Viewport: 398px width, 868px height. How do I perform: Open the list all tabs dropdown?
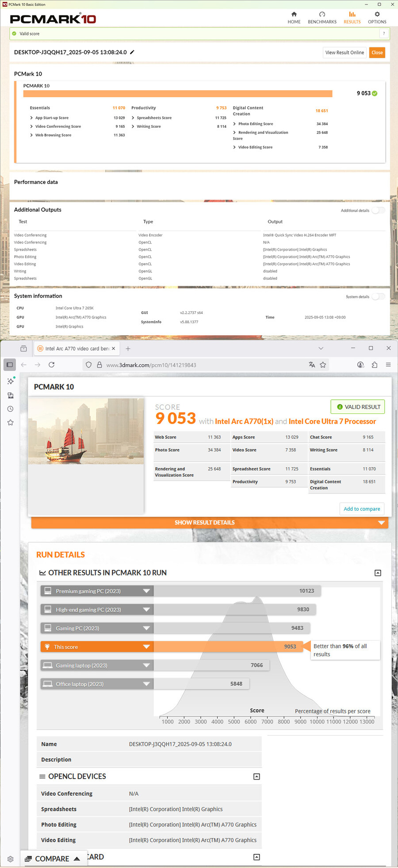click(321, 348)
